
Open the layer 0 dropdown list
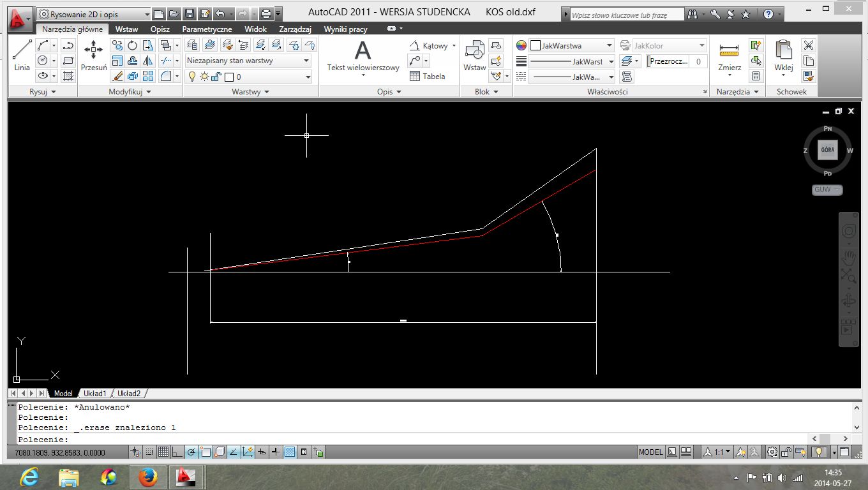248,77
